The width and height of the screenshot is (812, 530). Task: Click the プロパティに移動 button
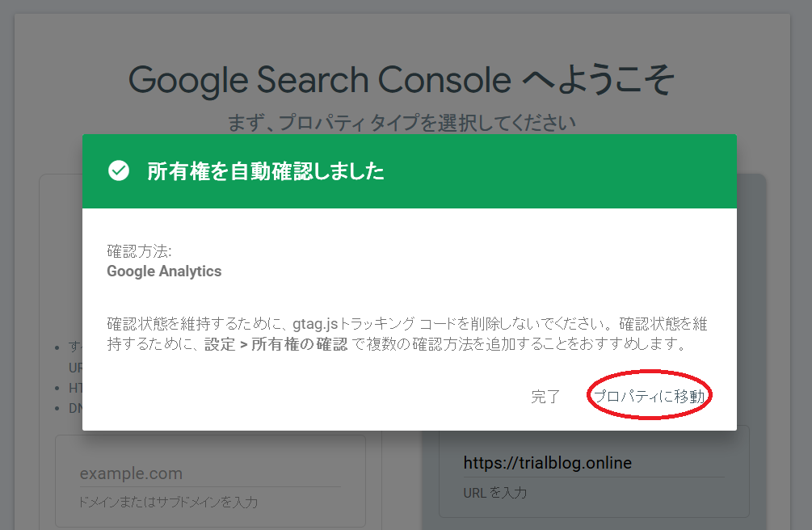coord(649,397)
